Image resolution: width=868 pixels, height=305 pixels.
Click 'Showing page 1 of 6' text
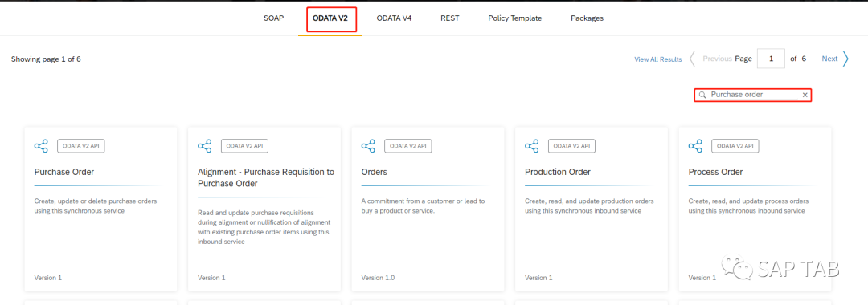[x=46, y=59]
